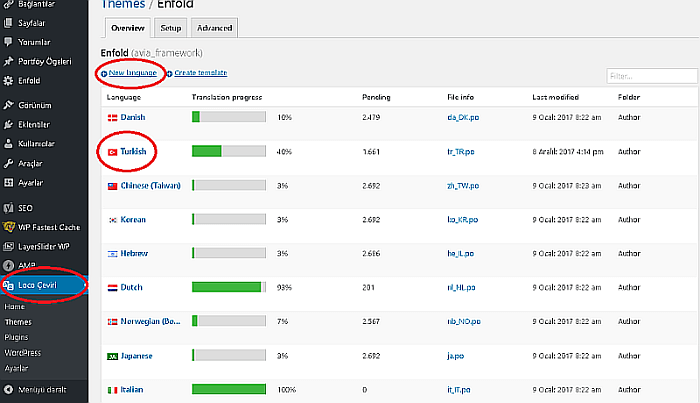Screen dimensions: 700x403
Task: Sort by the Language column header
Action: pos(124,97)
